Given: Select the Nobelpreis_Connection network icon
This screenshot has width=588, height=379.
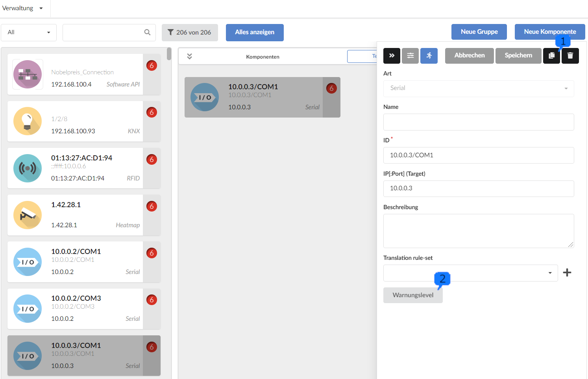Looking at the screenshot, I should 28,74.
